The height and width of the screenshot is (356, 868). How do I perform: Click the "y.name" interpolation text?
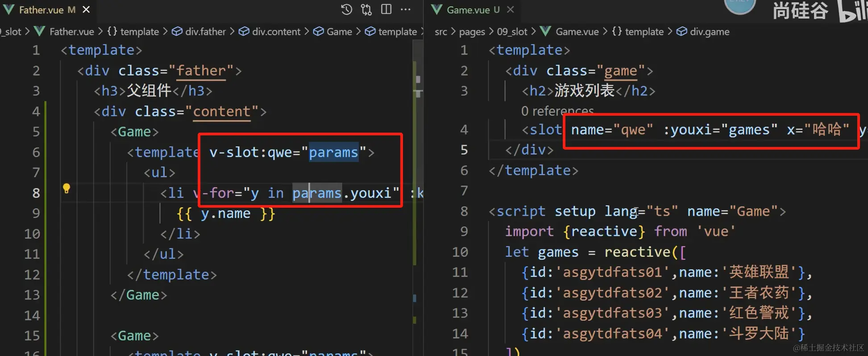(x=225, y=214)
